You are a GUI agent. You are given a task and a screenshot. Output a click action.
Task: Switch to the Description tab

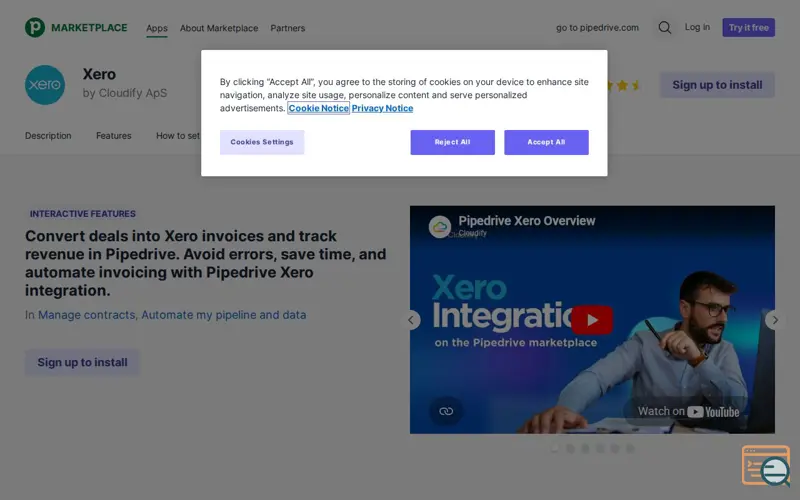point(48,136)
